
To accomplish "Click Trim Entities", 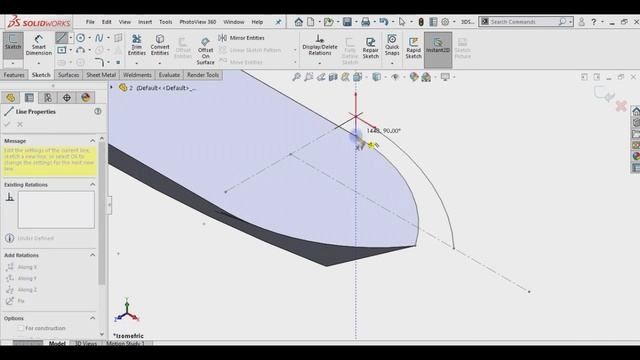I will pos(136,45).
